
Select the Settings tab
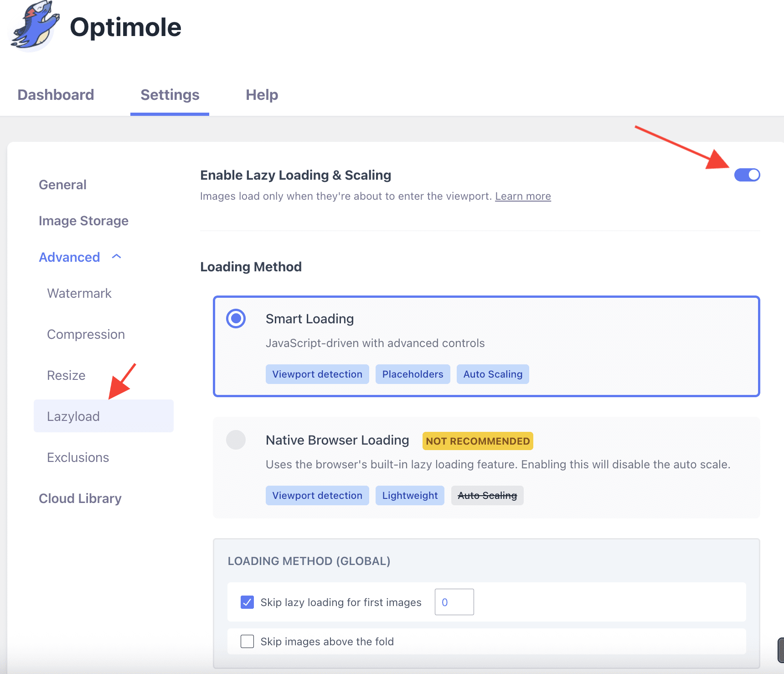pyautogui.click(x=170, y=95)
